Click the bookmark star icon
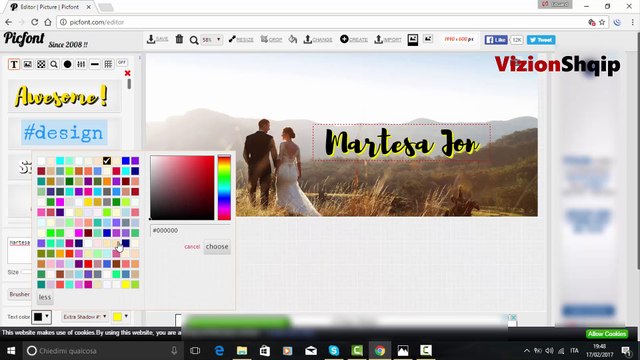The height and width of the screenshot is (360, 640). click(x=602, y=22)
